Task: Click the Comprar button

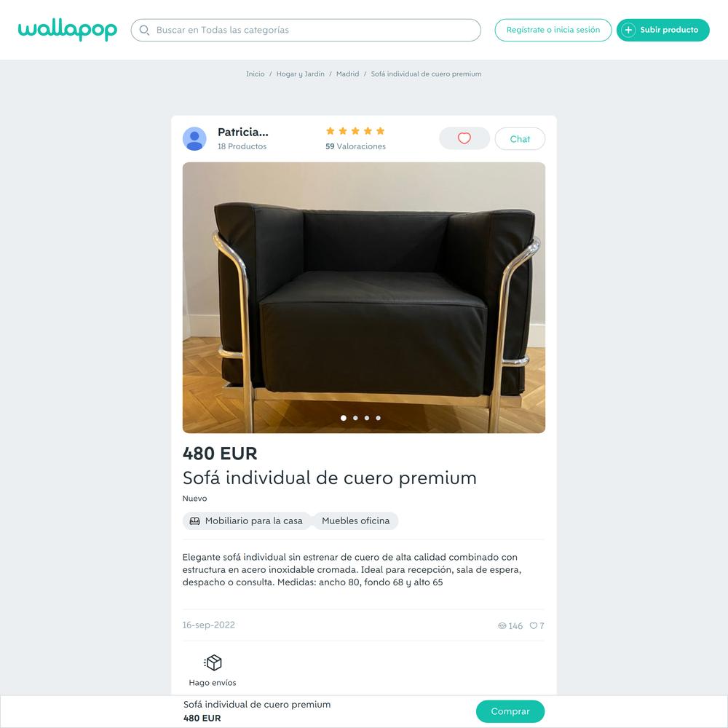Action: pos(510,711)
